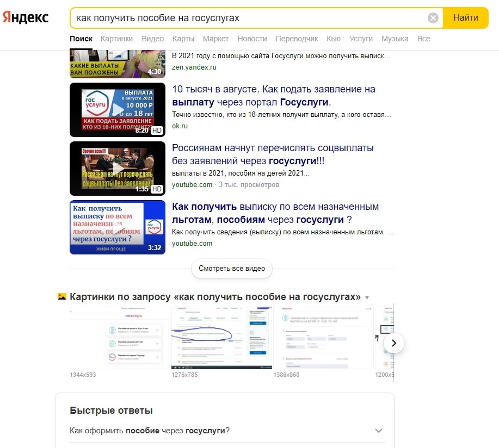Click the chevron for the quick answer question
This screenshot has width=499, height=448.
(x=378, y=431)
